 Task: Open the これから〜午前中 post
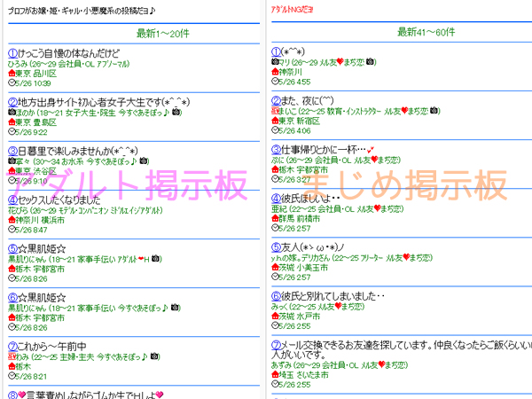pyautogui.click(x=53, y=346)
